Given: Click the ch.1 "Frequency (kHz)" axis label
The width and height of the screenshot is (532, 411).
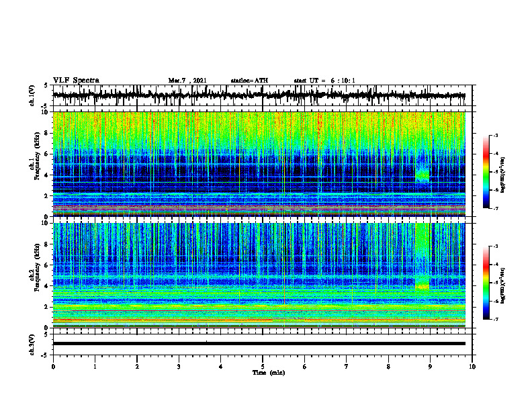Looking at the screenshot, I should coord(38,156).
